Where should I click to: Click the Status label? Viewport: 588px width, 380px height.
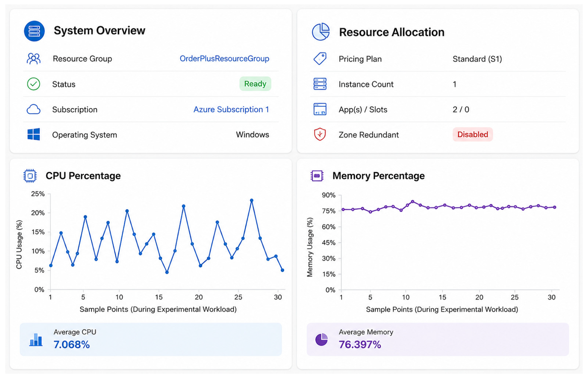pyautogui.click(x=64, y=84)
